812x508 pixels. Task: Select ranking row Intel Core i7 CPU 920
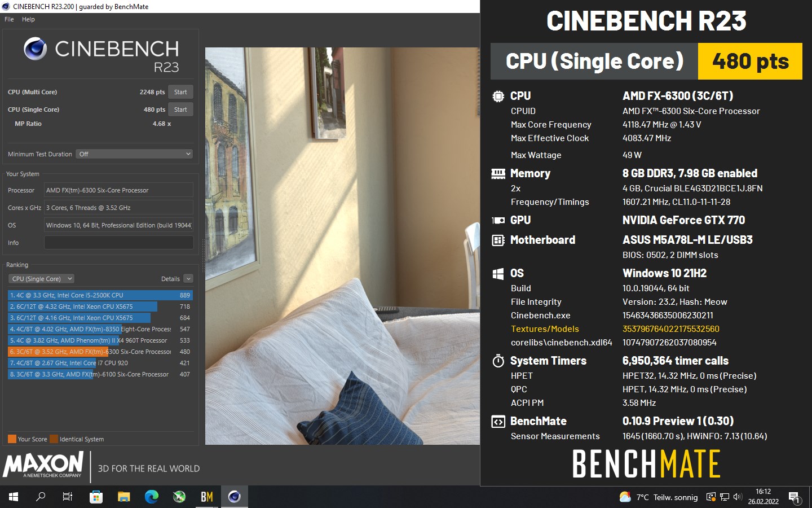(100, 363)
